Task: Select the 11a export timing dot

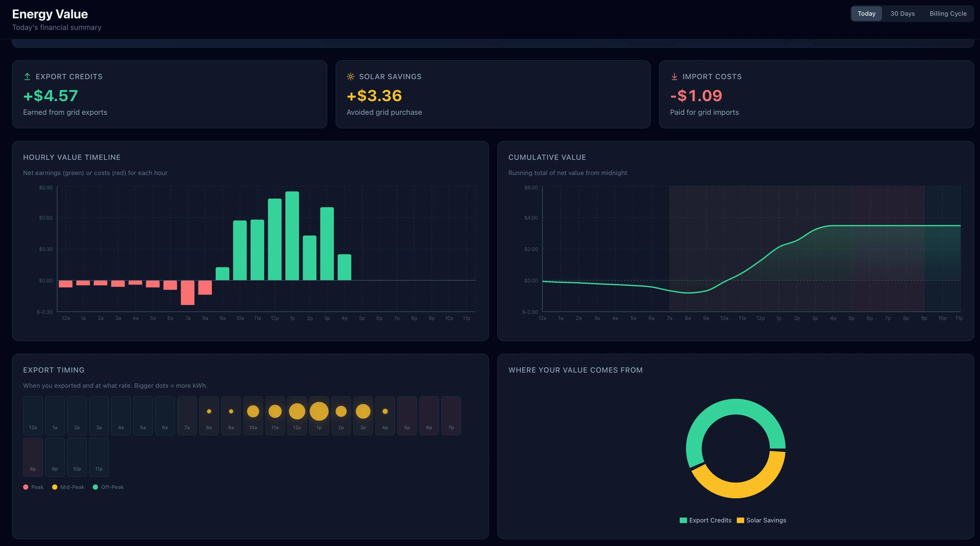Action: pos(275,411)
